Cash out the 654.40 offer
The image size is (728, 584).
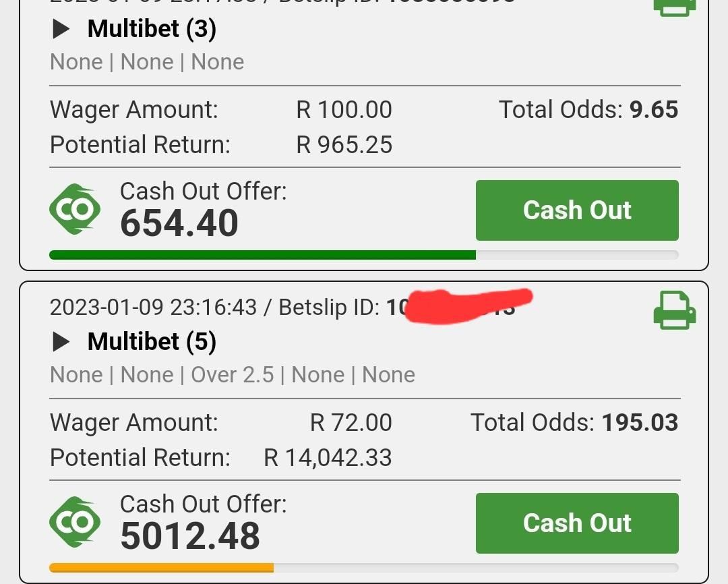tap(577, 210)
